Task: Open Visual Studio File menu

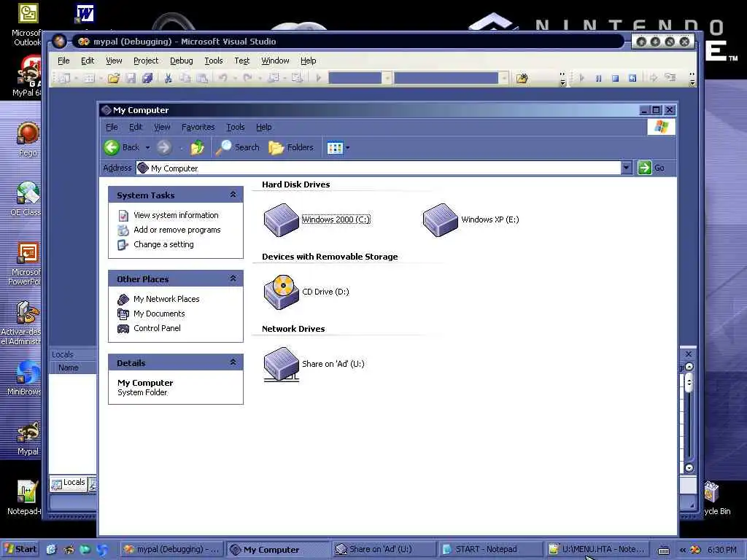Action: (63, 61)
